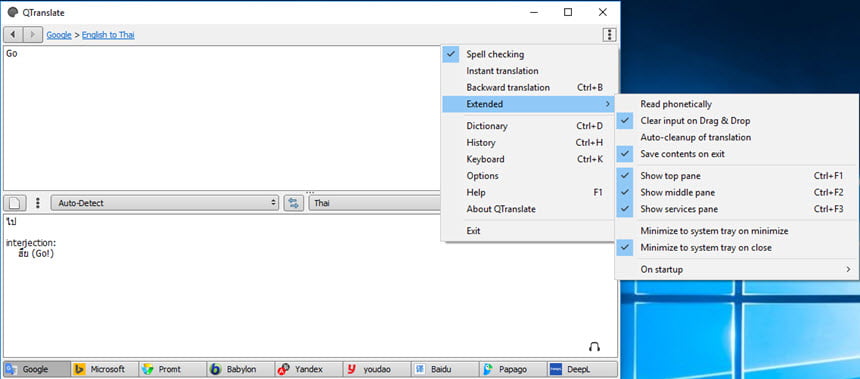Enable Minimize to system tray on minimize
Screen dimensions: 860x379
(x=737, y=231)
